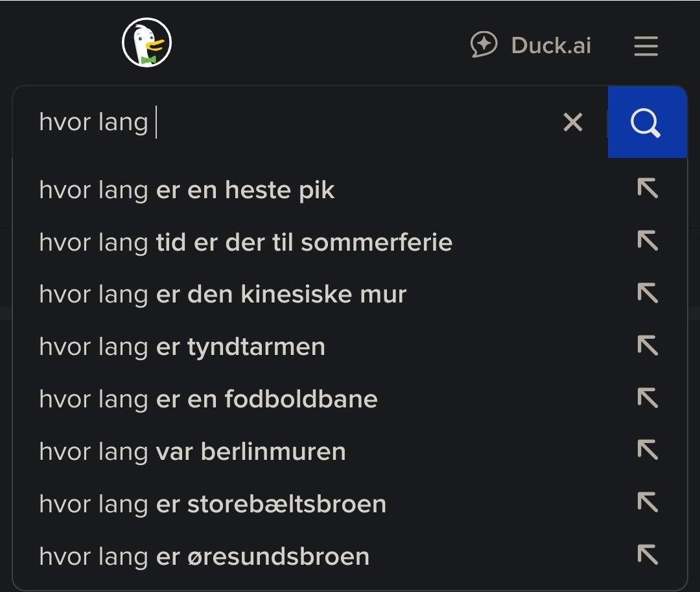Click the arrow icon beside berlinmuren suggestion
Image resolution: width=700 pixels, height=592 pixels.
pyautogui.click(x=647, y=450)
